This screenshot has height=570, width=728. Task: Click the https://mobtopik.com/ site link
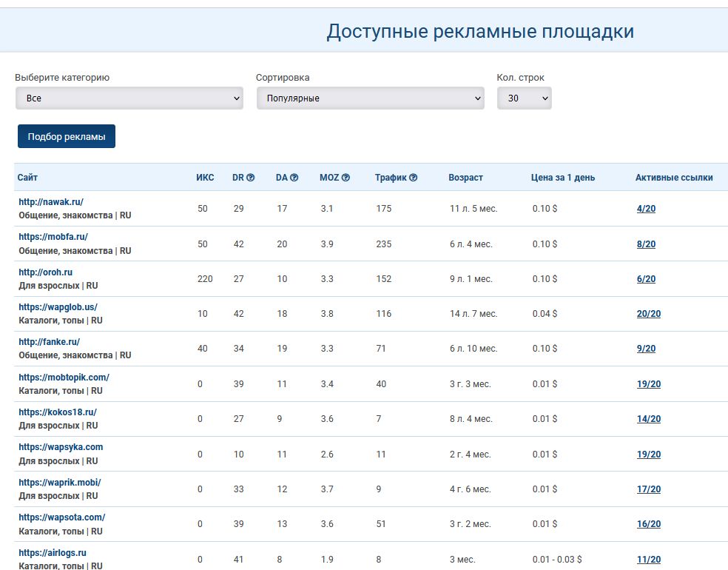point(64,378)
